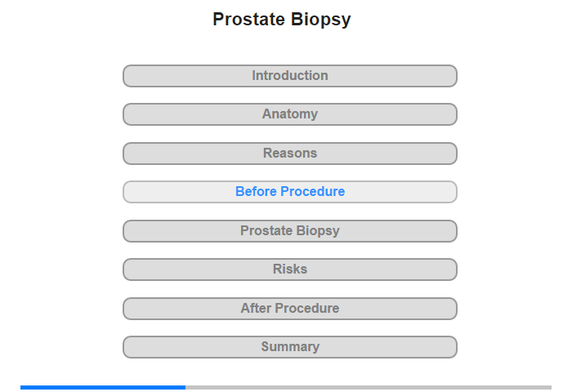Choose the button directly below Before Procedure
This screenshot has width=572, height=392.
290,231
